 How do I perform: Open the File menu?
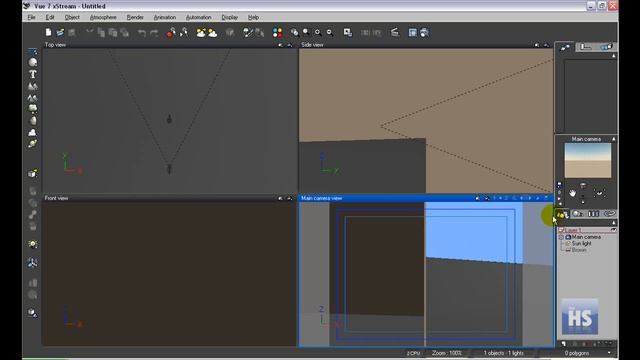click(x=31, y=17)
